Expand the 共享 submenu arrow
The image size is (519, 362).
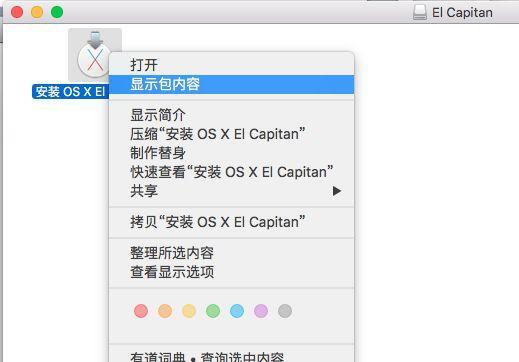(337, 191)
